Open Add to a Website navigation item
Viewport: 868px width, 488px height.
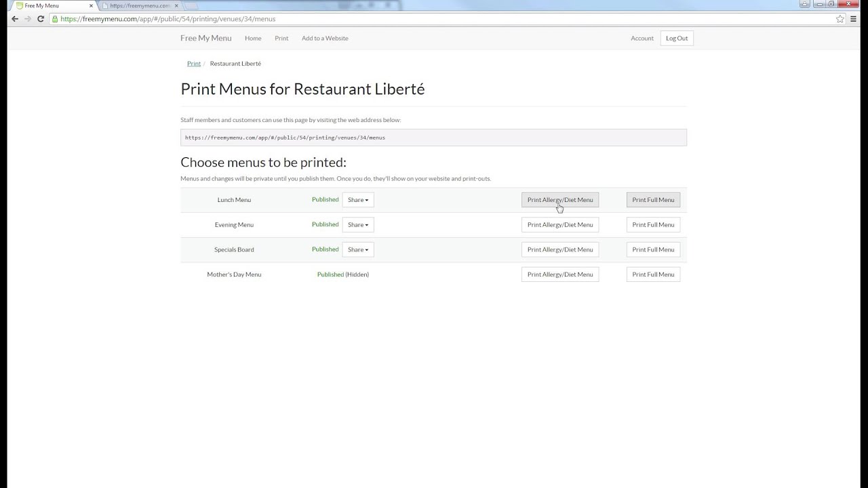click(x=325, y=38)
